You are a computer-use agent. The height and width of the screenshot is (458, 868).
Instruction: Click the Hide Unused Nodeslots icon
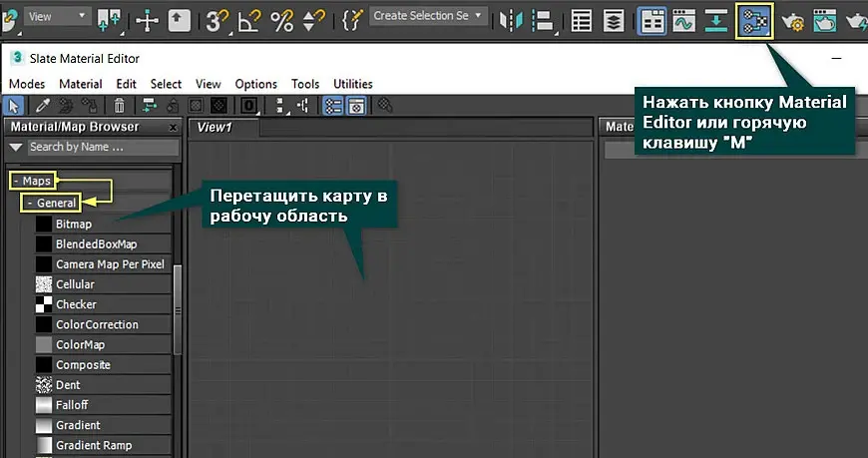pos(173,105)
